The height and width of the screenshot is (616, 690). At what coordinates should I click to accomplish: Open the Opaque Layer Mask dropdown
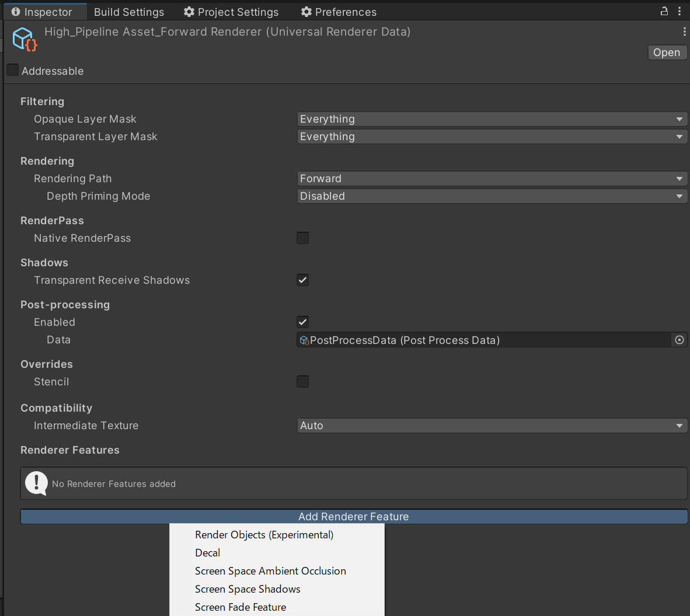[x=492, y=119]
